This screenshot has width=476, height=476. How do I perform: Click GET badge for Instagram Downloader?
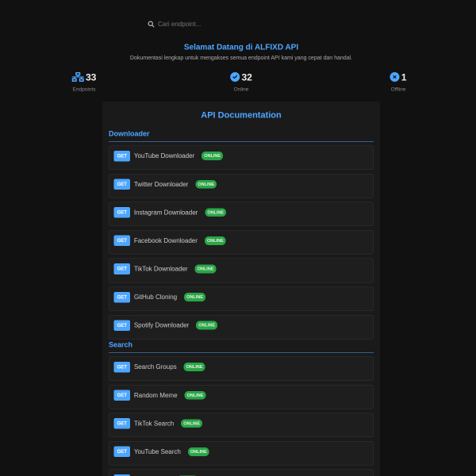tap(121, 213)
